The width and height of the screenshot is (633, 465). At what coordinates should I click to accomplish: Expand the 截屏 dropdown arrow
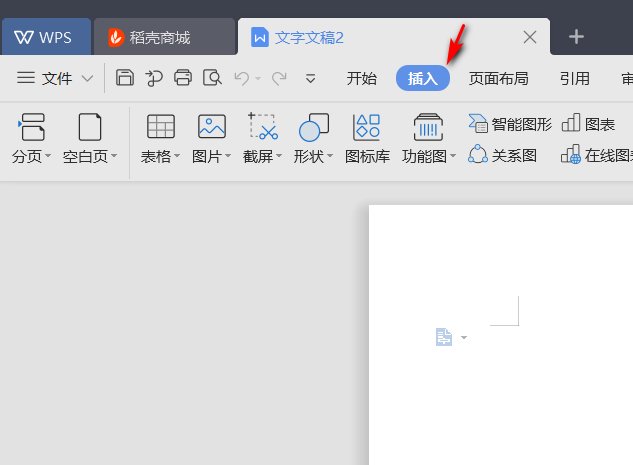click(x=279, y=155)
